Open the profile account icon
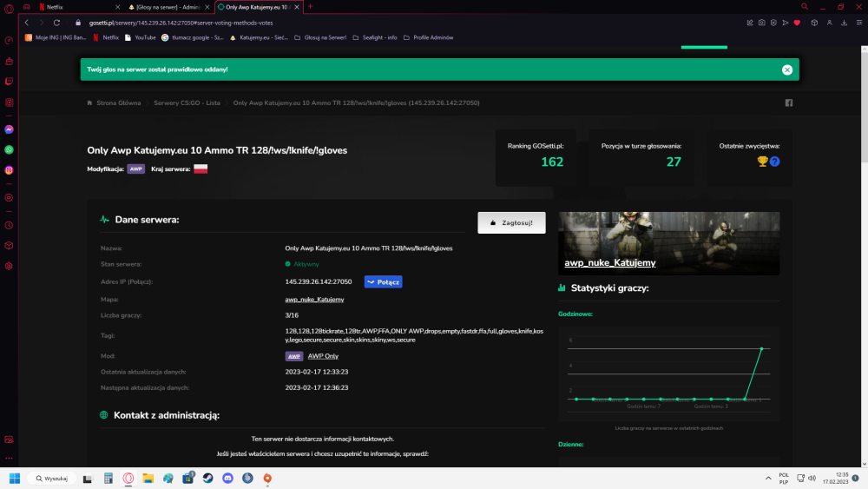Image resolution: width=868 pixels, height=489 pixels. pos(829,23)
